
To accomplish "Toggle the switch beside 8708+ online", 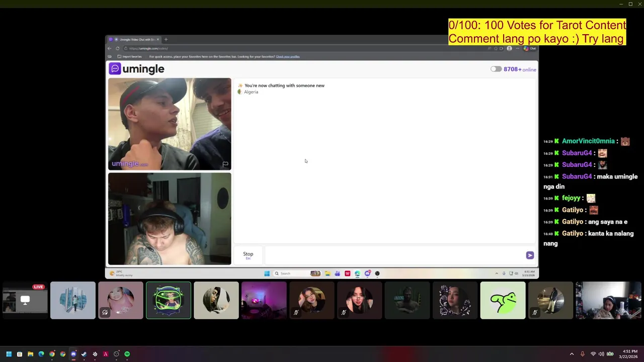I will (496, 69).
